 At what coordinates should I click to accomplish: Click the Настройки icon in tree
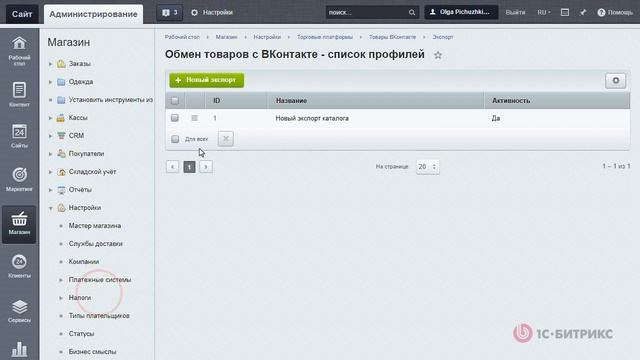point(61,208)
